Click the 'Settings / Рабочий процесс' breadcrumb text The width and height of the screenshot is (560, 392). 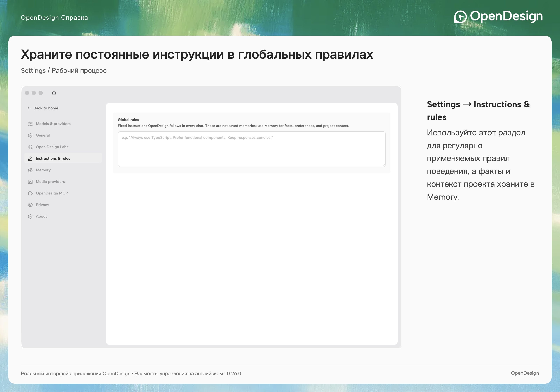point(64,71)
